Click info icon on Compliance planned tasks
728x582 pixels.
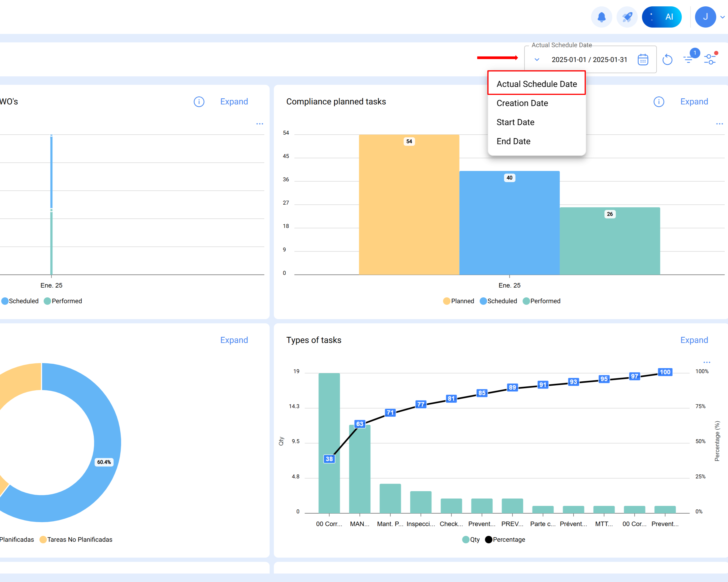[x=659, y=102]
